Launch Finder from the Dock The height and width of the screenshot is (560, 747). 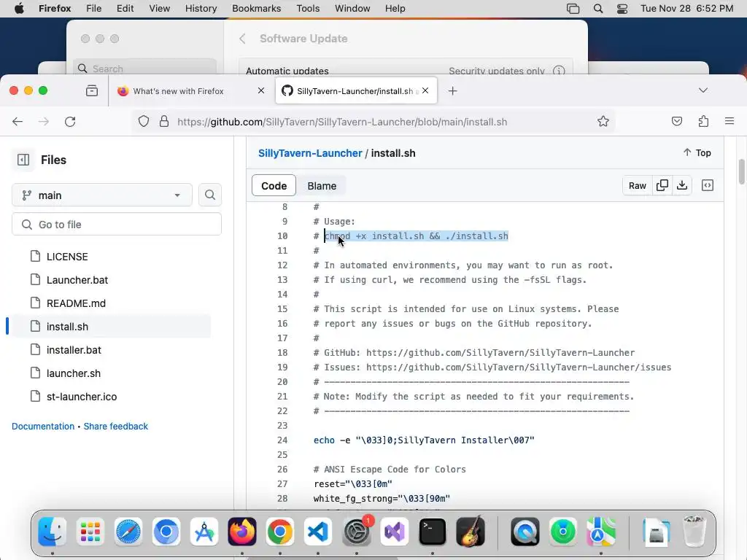tap(52, 531)
